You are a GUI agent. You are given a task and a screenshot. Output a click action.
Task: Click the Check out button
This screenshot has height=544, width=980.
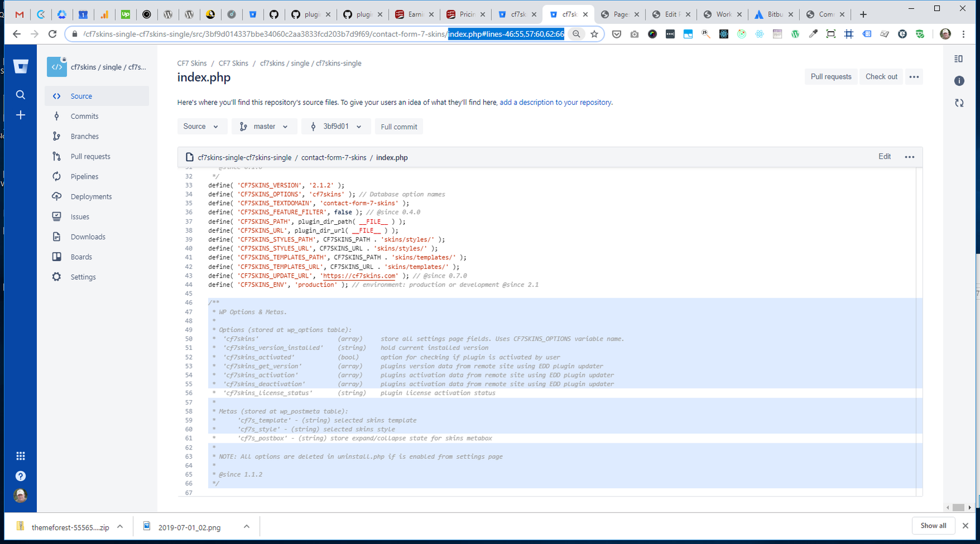point(881,77)
